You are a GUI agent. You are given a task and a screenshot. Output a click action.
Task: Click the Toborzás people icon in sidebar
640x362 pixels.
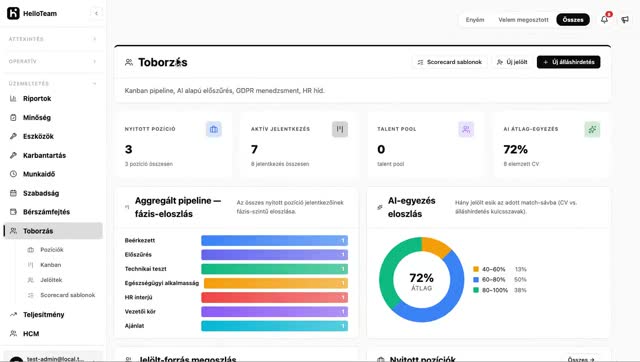click(13, 231)
